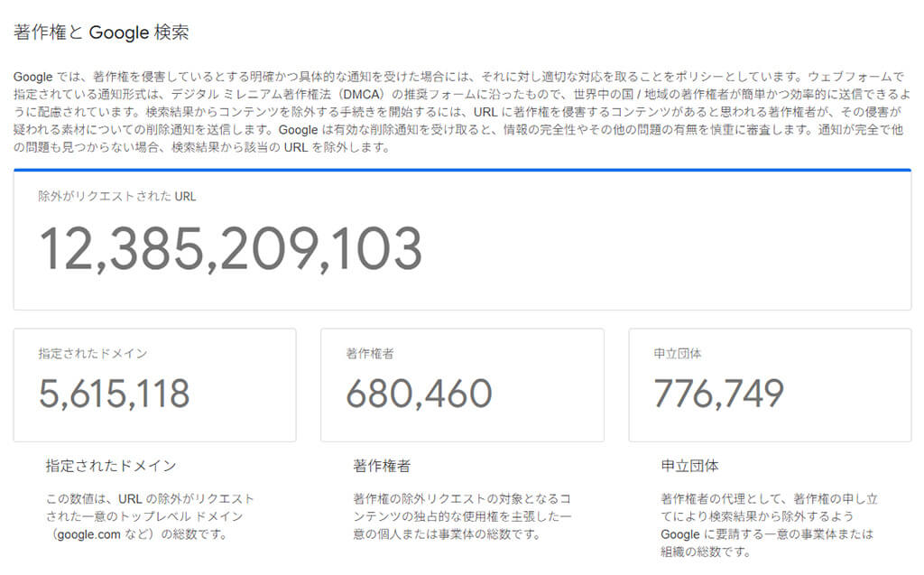Select the 除外がリクエストされた URL card label
The width and height of the screenshot is (924, 575).
coord(116,196)
